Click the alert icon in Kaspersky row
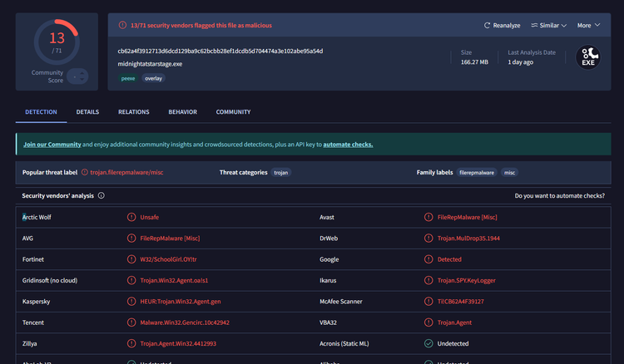This screenshot has width=624, height=364. click(x=131, y=301)
